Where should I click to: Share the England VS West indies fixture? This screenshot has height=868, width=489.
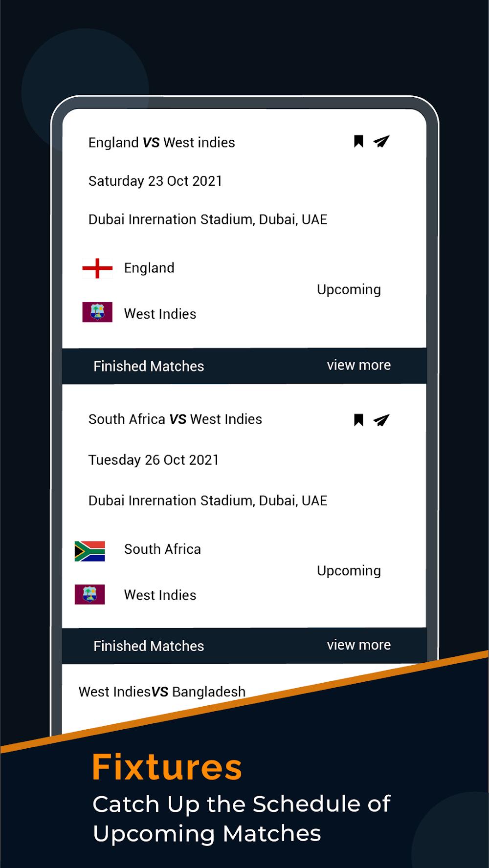pyautogui.click(x=381, y=141)
